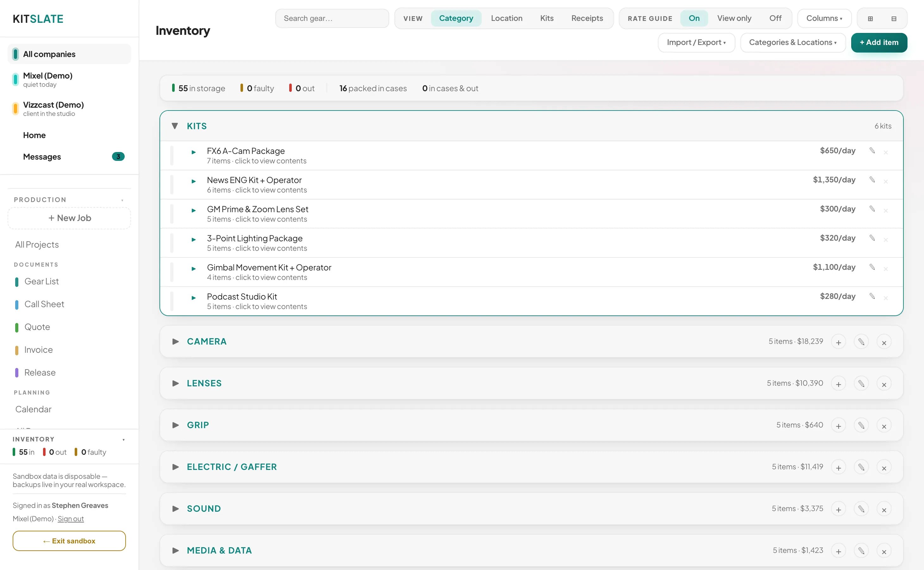Remove the News ENG Kit + Operator
The image size is (924, 570).
click(886, 181)
